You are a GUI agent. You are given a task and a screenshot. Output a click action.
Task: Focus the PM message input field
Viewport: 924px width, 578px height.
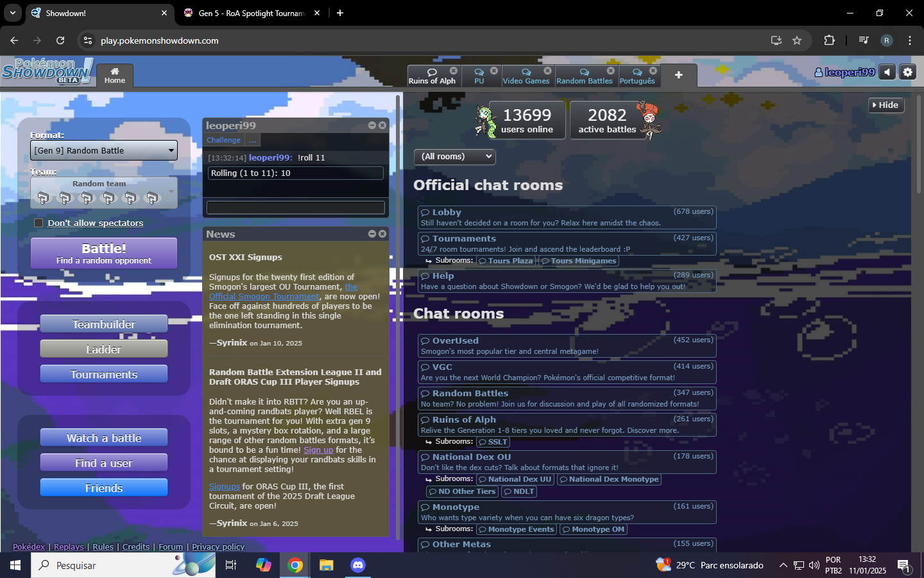click(296, 207)
